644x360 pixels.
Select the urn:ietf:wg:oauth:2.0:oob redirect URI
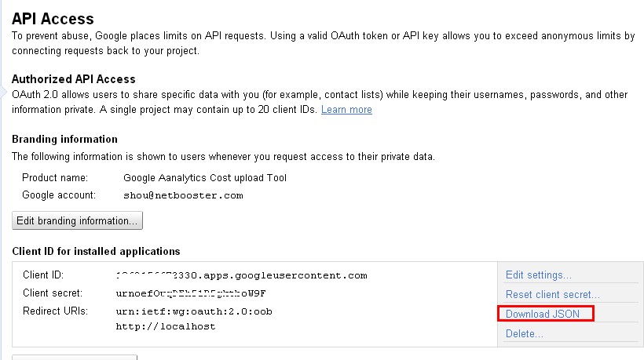(194, 311)
